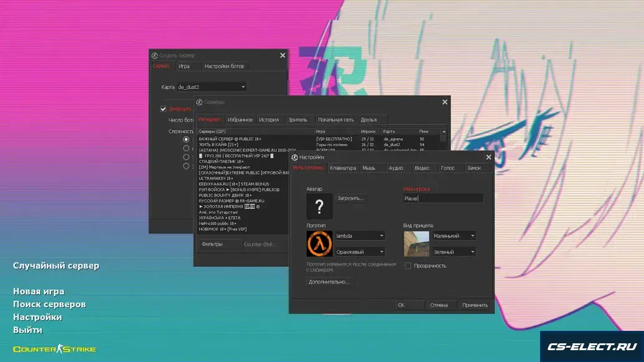
Task: Open the Настройки ботов tab
Action: [224, 66]
